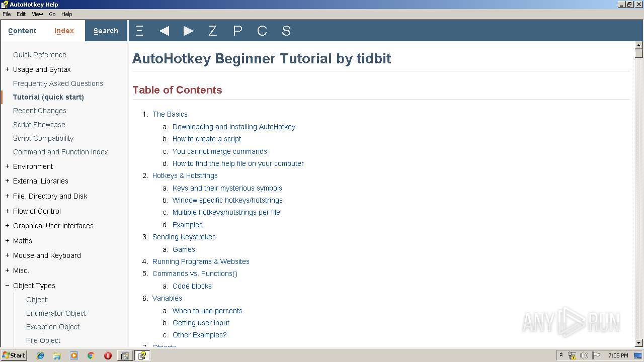The width and height of the screenshot is (644, 362).
Task: Switch to the Search tab
Action: pos(106,31)
